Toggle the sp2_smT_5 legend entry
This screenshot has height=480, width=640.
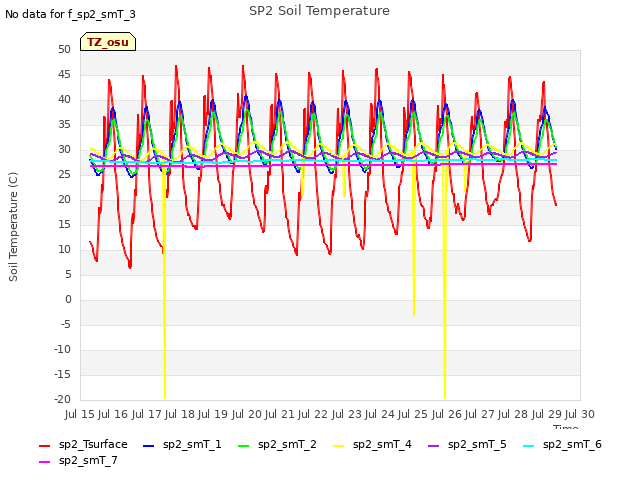click(x=467, y=444)
